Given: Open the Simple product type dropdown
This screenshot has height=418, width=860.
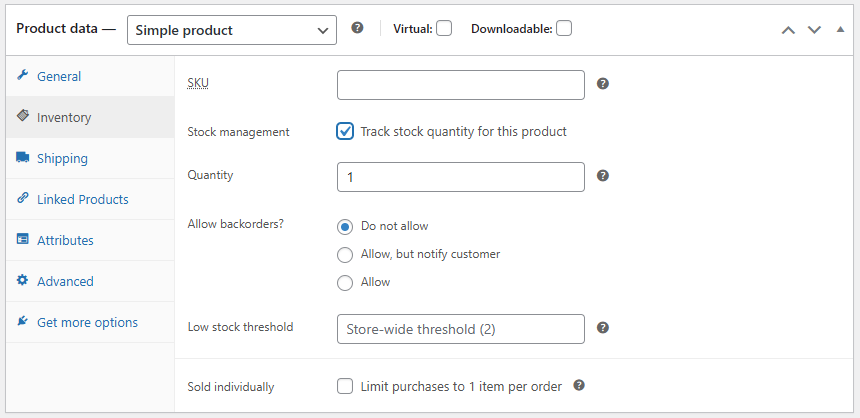Looking at the screenshot, I should click(x=232, y=30).
